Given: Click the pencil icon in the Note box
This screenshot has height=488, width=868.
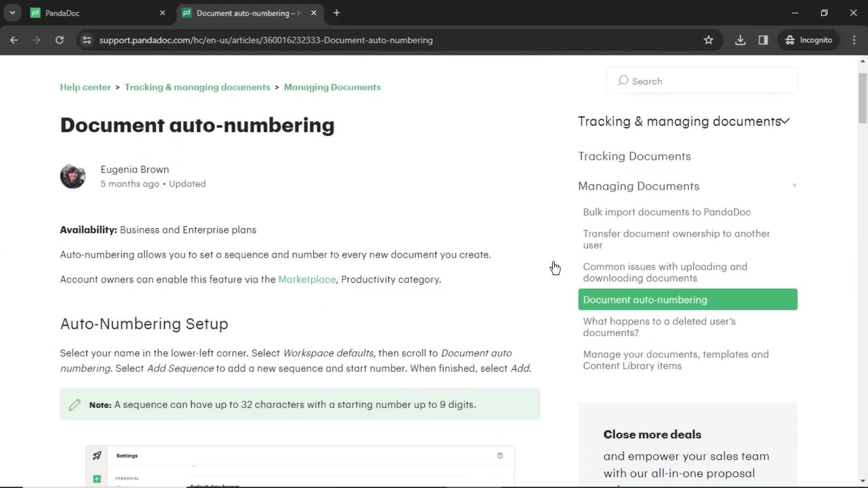Looking at the screenshot, I should pyautogui.click(x=75, y=405).
